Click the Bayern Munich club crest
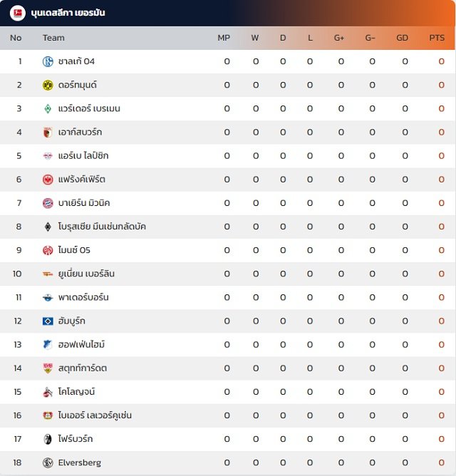The height and width of the screenshot is (476, 456). (x=48, y=203)
